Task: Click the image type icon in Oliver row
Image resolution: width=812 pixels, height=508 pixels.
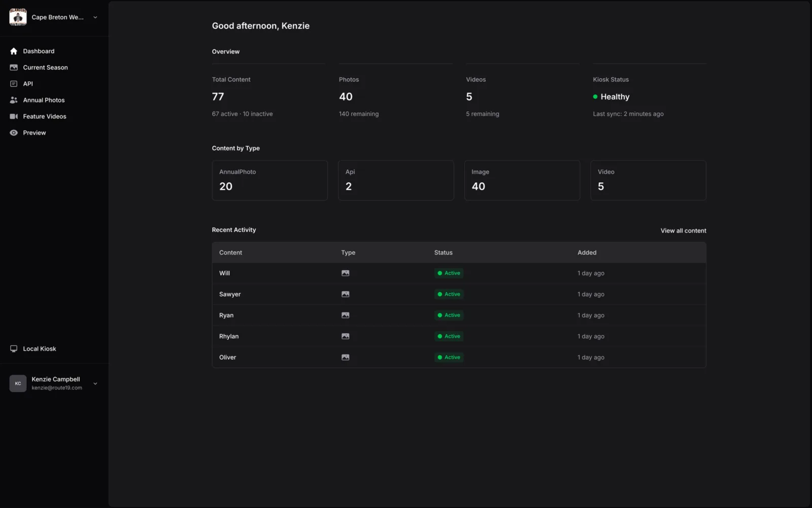Action: pos(346,358)
